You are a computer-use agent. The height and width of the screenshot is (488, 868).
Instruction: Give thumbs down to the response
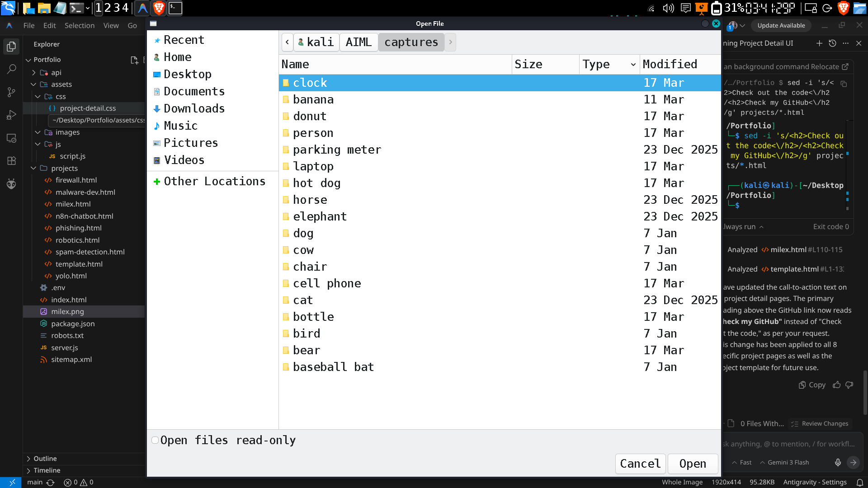click(x=849, y=385)
